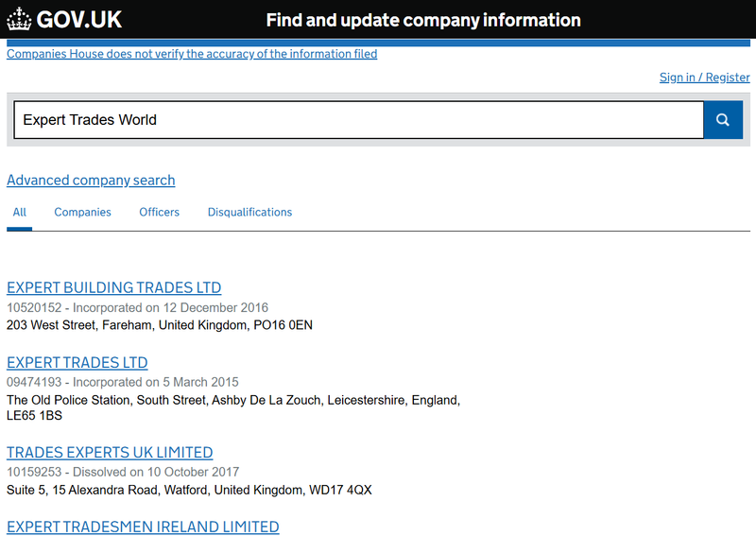The height and width of the screenshot is (536, 756).
Task: Click address '203 West Street, Fareham'
Action: pyautogui.click(x=79, y=325)
